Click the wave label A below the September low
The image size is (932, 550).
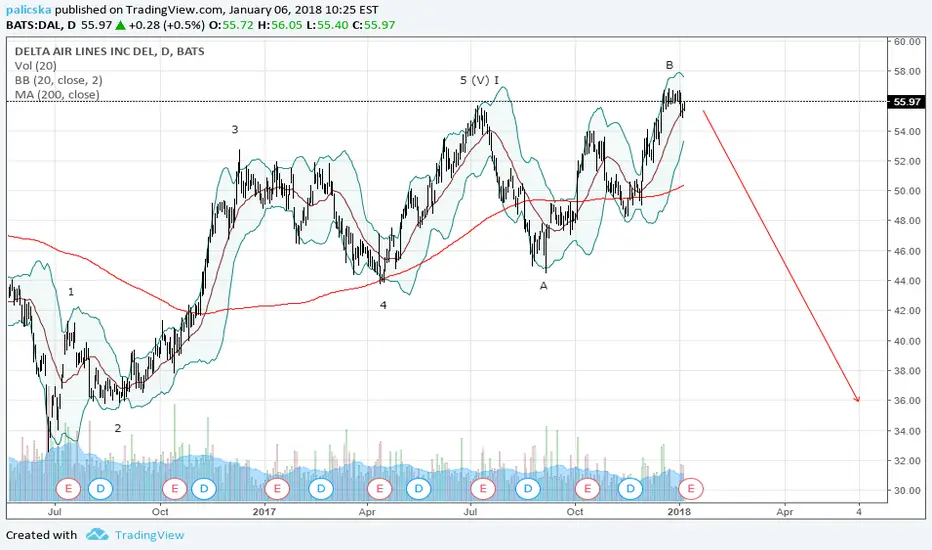pyautogui.click(x=543, y=286)
